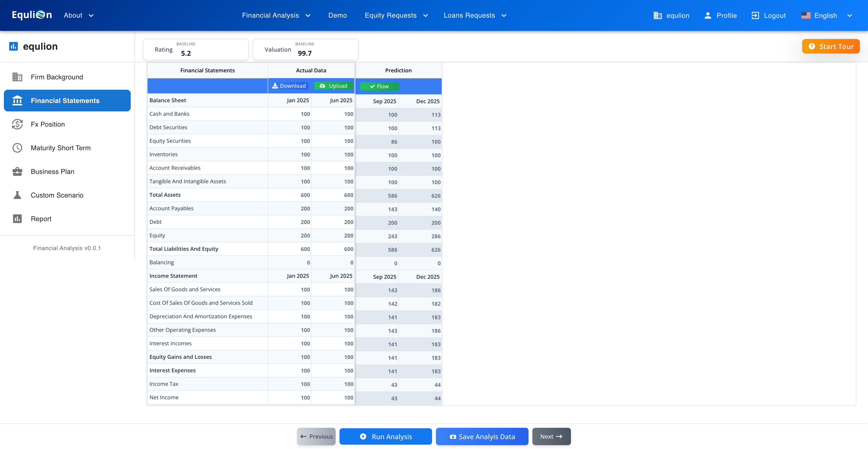Click the Firm Background building icon
The height and width of the screenshot is (449, 868).
tap(17, 77)
